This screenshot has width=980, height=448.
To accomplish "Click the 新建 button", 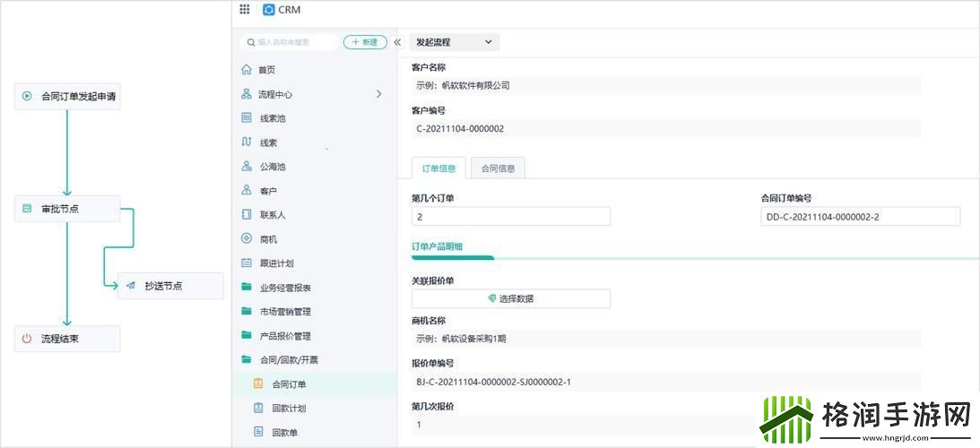I will (365, 42).
